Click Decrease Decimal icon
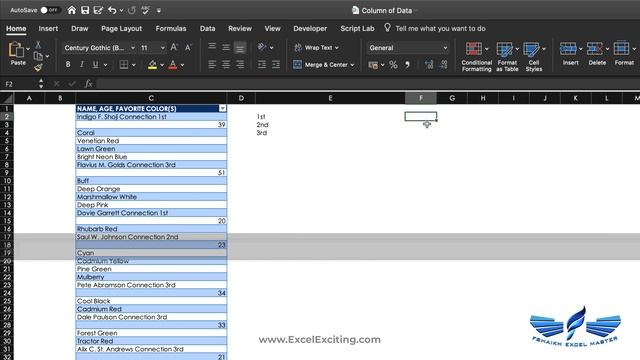This screenshot has height=360, width=640. 443,64
